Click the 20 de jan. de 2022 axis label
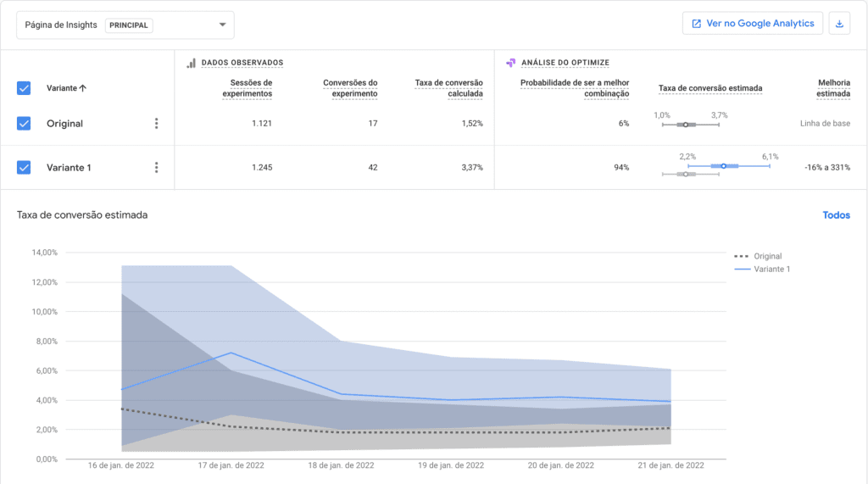 (x=561, y=465)
